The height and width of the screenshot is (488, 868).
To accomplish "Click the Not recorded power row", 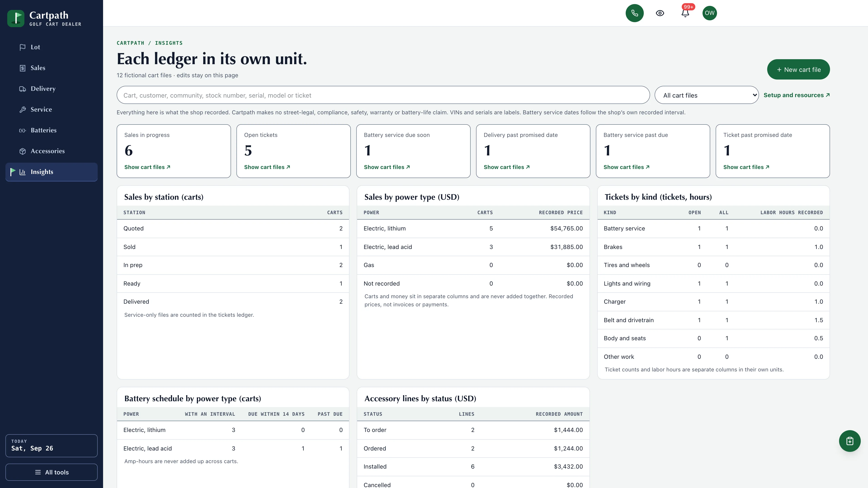I will (473, 284).
